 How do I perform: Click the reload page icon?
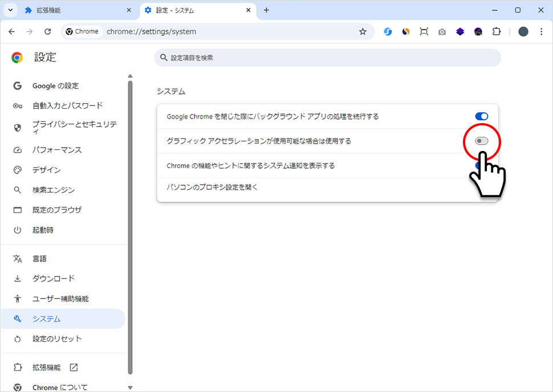tap(48, 31)
